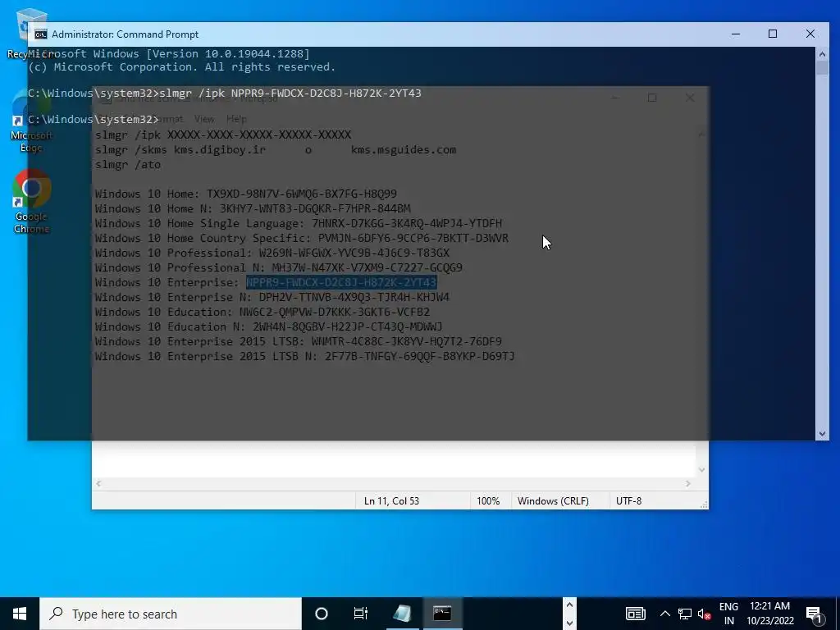Click 'Windows 10 Enterprise 2015 LTSB N' line
This screenshot has width=840, height=630.
pos(305,356)
